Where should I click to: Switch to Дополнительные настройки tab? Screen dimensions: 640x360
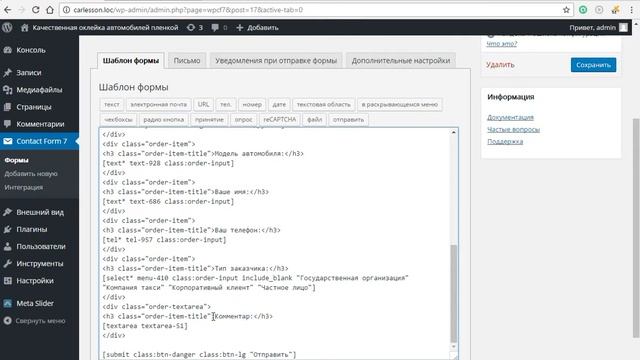click(x=401, y=60)
